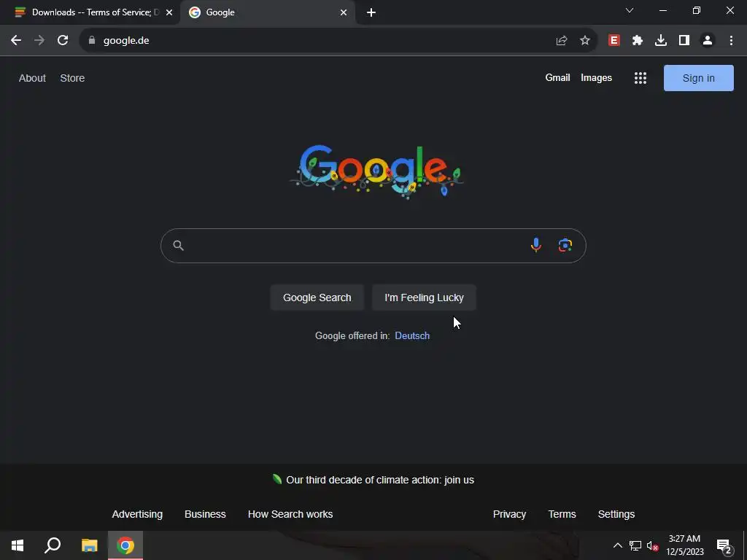Open the Business footer link
The width and height of the screenshot is (747, 560).
205,514
